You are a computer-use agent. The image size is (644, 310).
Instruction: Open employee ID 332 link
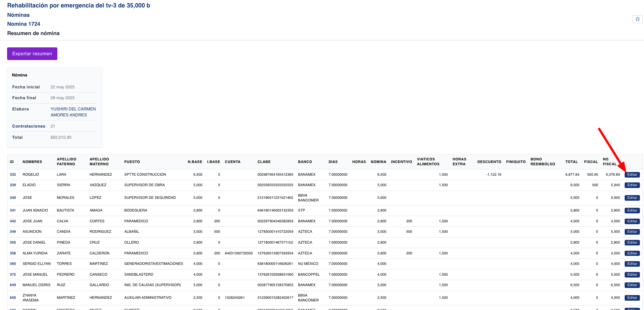(x=13, y=175)
